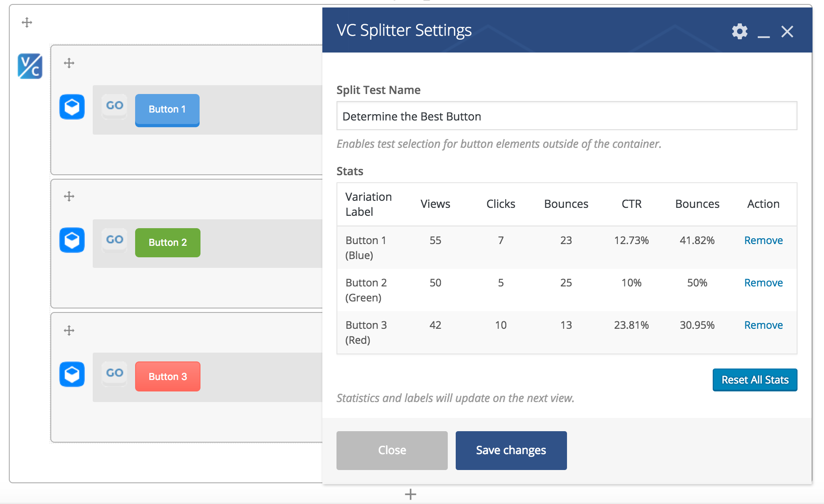Click the gray Close button
This screenshot has height=504, width=824.
(392, 450)
